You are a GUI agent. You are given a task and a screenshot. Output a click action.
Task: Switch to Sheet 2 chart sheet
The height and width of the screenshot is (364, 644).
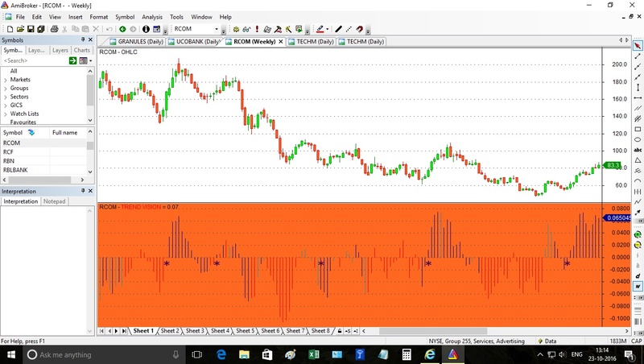pyautogui.click(x=170, y=331)
